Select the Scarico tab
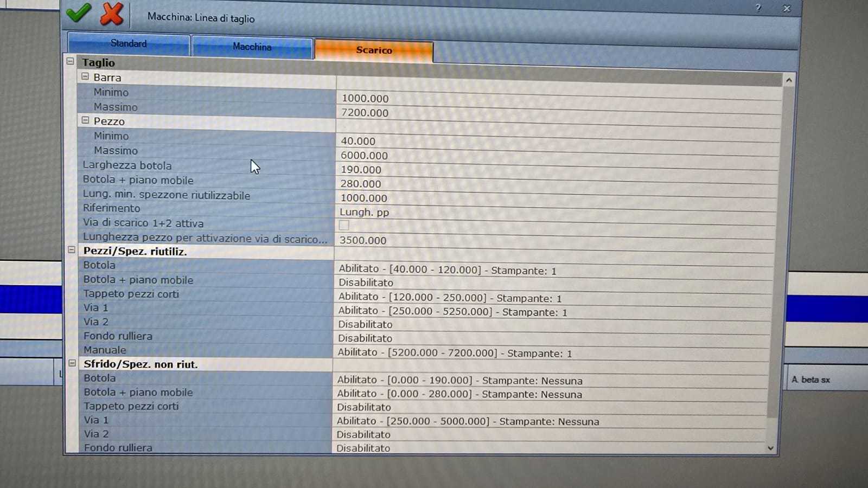Image resolution: width=868 pixels, height=488 pixels. [374, 50]
